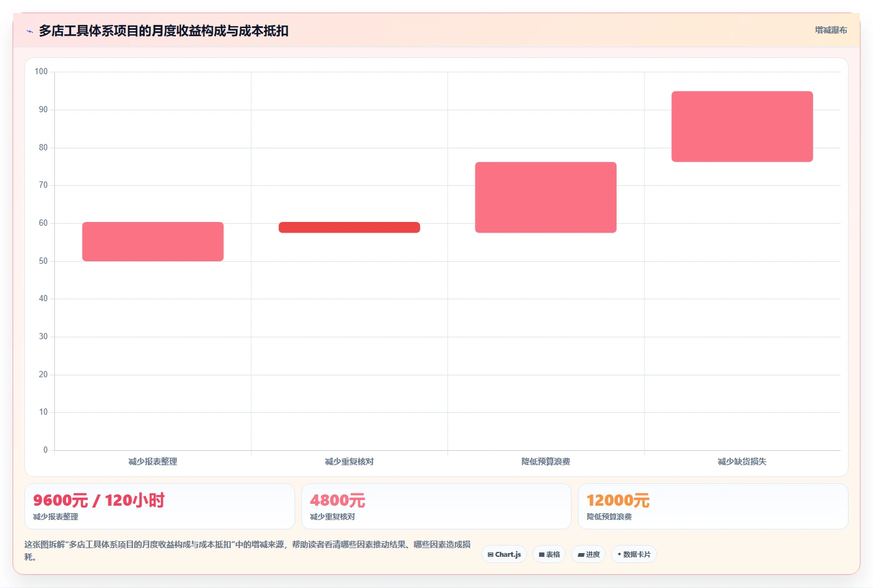This screenshot has width=873, height=588.
Task: Click the 12000元 data card
Action: pos(713,506)
